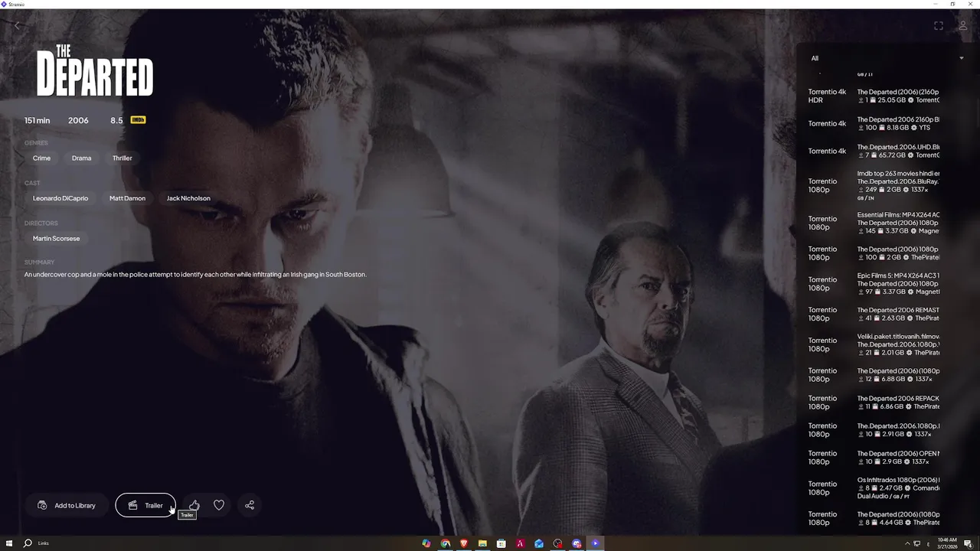Select Essential Films 3.37 GB stream

[x=874, y=223]
